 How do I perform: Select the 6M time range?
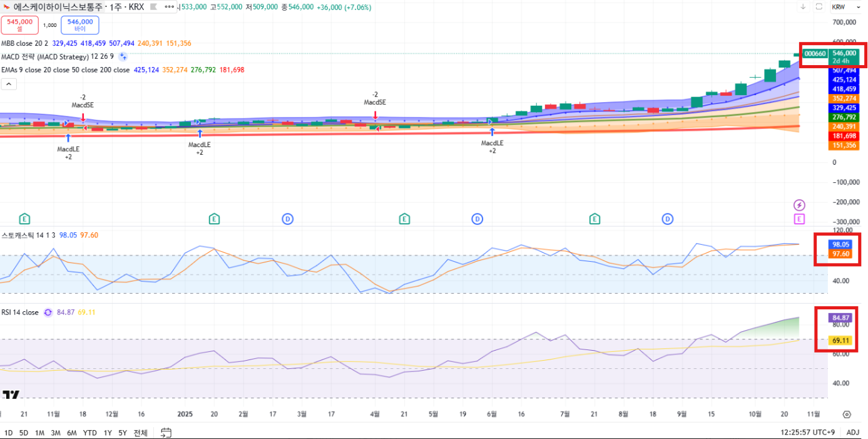[72, 433]
